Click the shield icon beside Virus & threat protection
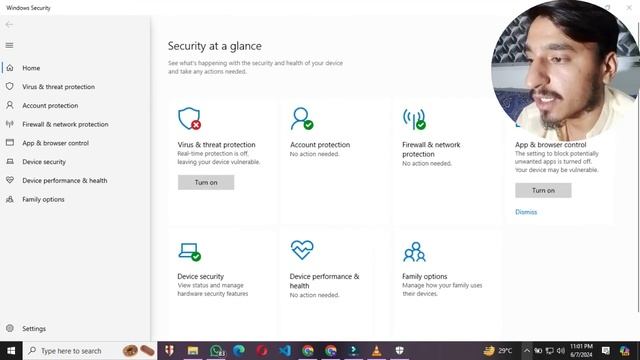The image size is (640, 360). pyautogui.click(x=10, y=87)
